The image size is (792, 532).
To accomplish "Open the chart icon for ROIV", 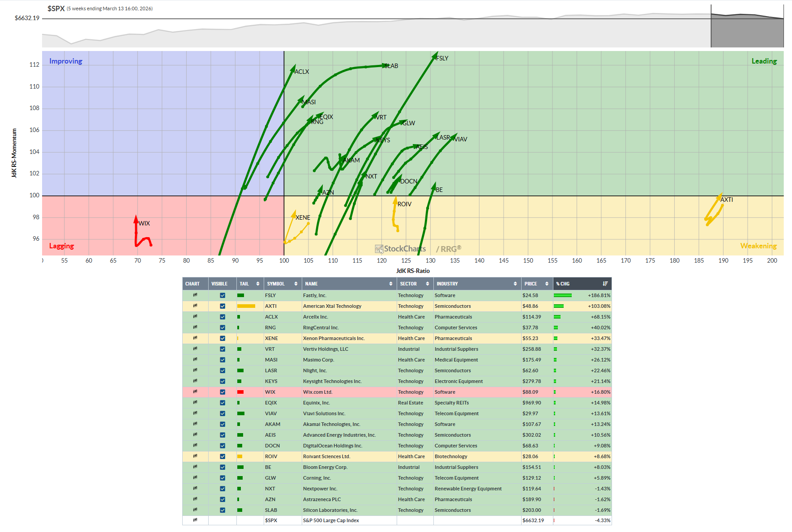I will tap(195, 456).
